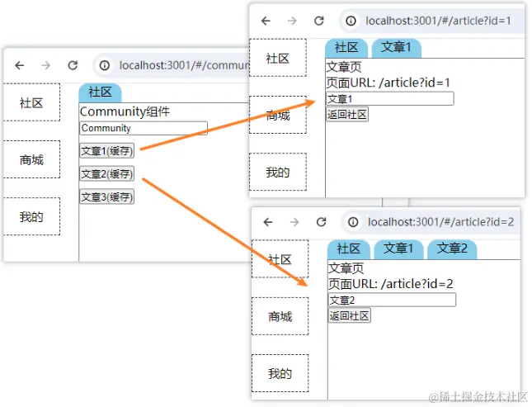Click address bar of community window

pyautogui.click(x=172, y=65)
